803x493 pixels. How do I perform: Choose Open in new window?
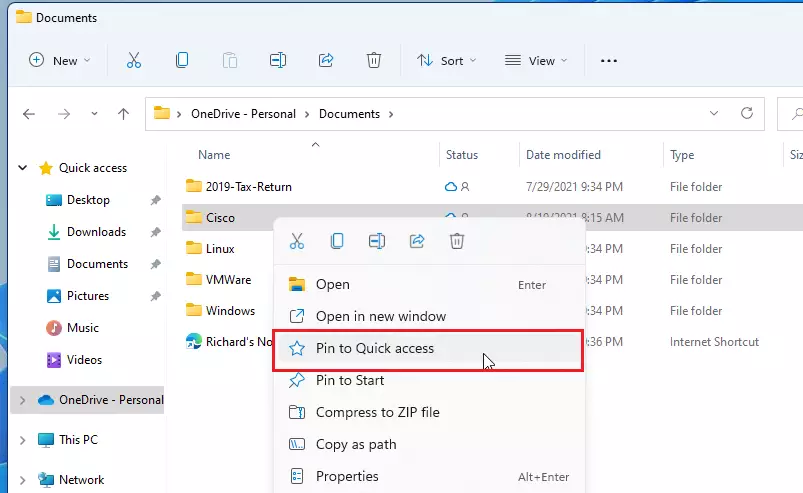[429, 316]
